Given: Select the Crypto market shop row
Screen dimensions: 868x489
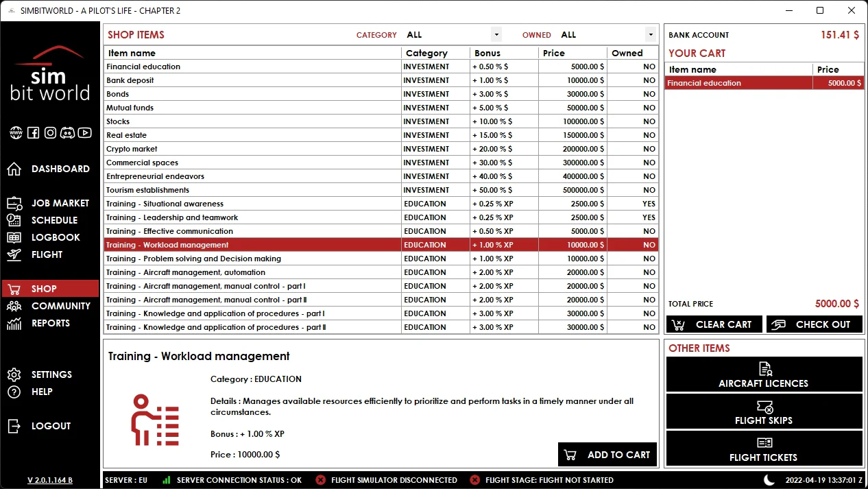Looking at the screenshot, I should point(381,149).
